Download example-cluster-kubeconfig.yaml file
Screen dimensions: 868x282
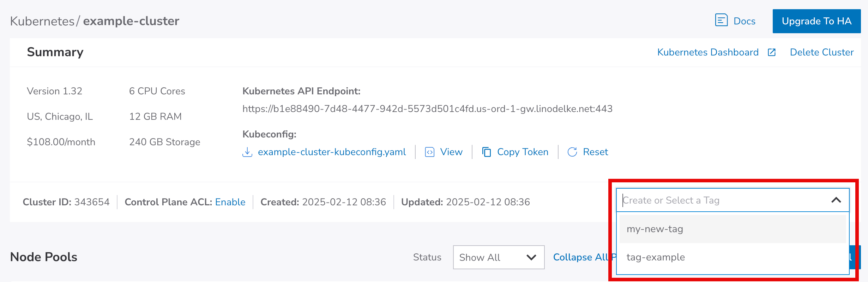[x=332, y=152]
